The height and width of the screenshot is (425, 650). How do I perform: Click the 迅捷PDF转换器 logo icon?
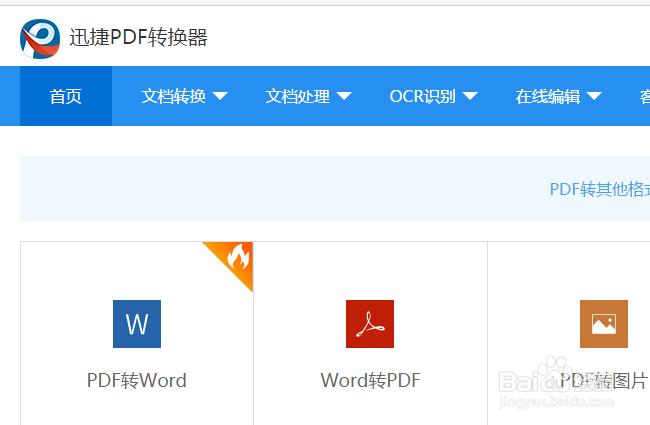[x=40, y=39]
